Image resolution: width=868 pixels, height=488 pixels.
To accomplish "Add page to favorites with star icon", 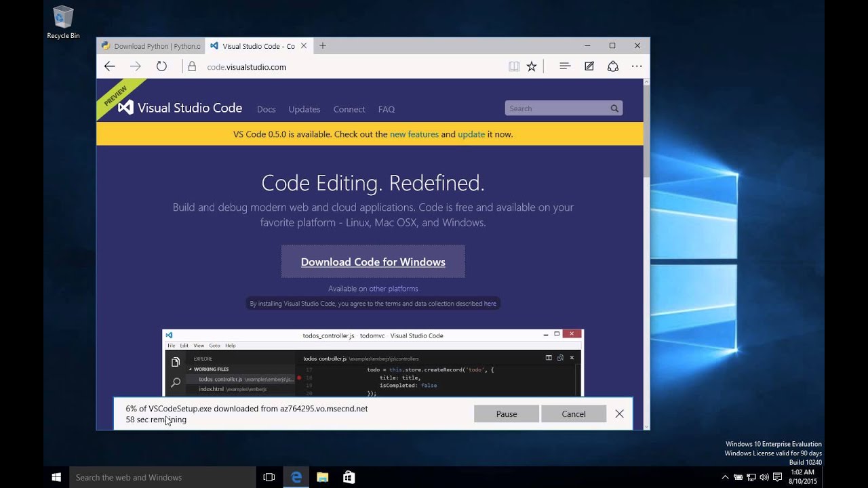I will [x=532, y=66].
